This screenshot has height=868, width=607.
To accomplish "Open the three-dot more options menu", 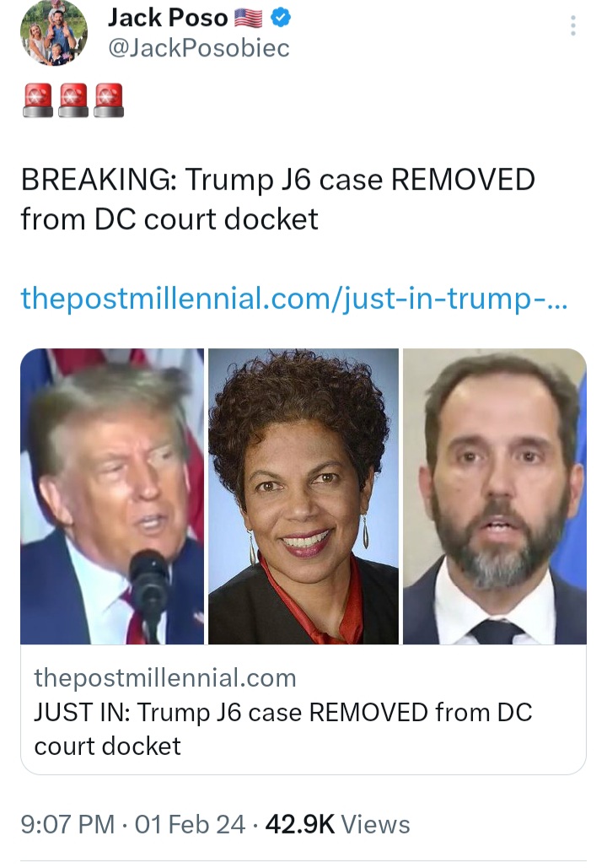I will (x=572, y=26).
